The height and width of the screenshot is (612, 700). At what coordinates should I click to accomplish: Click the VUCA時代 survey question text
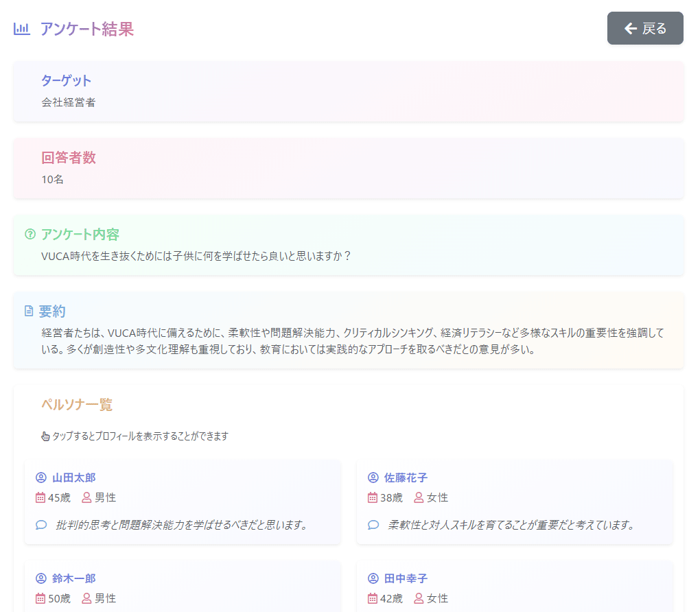pyautogui.click(x=196, y=256)
